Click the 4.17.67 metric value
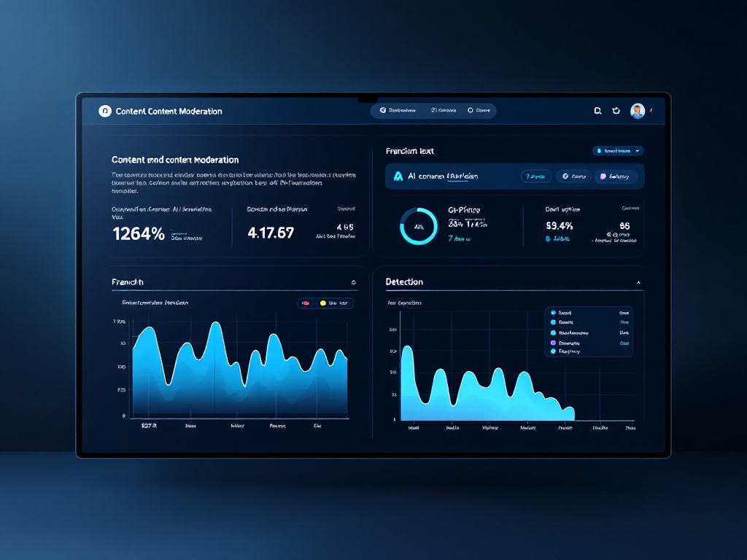This screenshot has height=560, width=747. [x=271, y=233]
